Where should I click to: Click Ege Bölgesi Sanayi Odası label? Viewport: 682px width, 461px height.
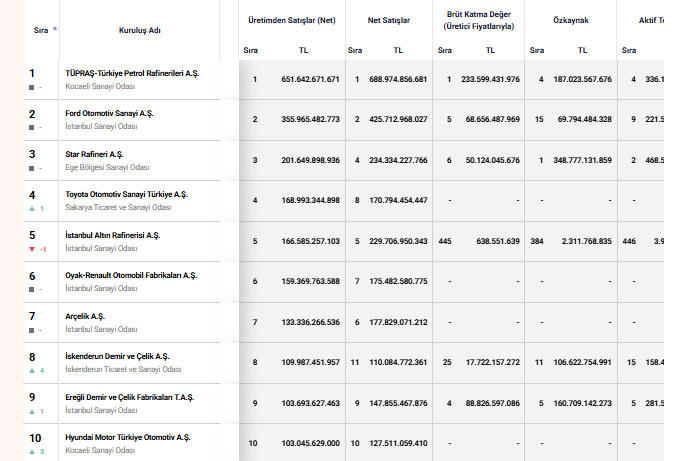(x=107, y=167)
